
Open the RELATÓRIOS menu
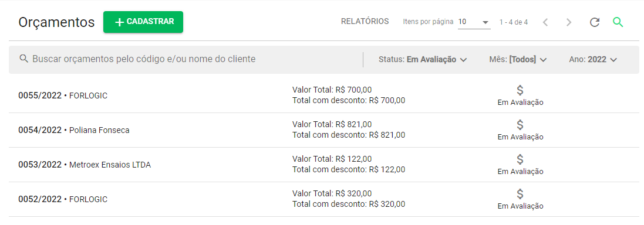point(365,21)
